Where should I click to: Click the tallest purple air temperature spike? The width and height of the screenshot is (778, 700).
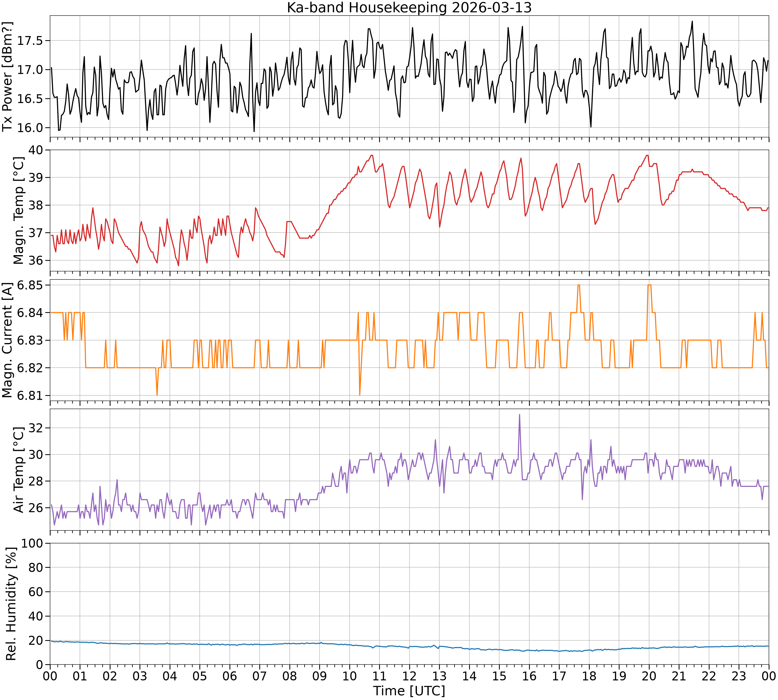[x=519, y=415]
